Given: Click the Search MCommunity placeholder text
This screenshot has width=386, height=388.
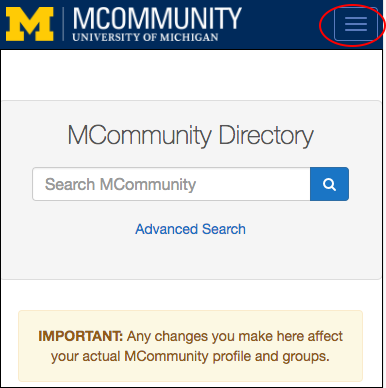Looking at the screenshot, I should 120,184.
